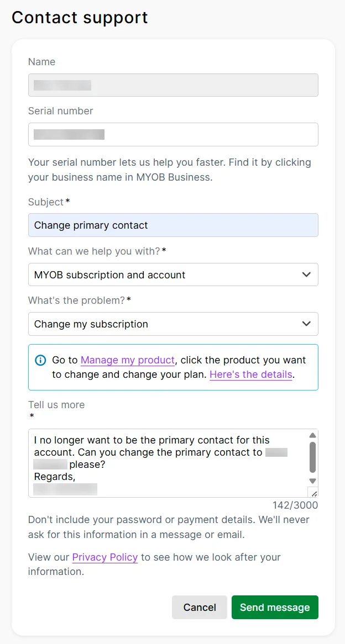Expand the 'What can we help you with?' chevron
345x644 pixels.
[x=306, y=275]
